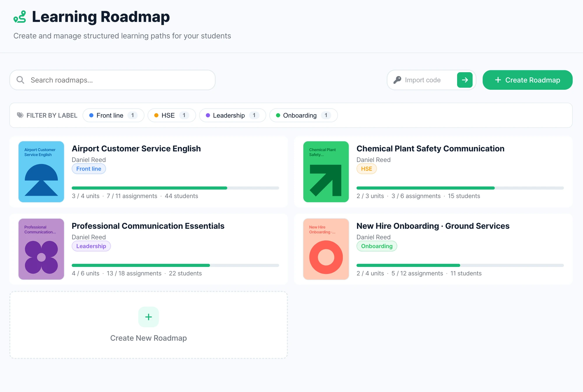Image resolution: width=583 pixels, height=392 pixels.
Task: Filter by Onboarding label
Action: (303, 115)
